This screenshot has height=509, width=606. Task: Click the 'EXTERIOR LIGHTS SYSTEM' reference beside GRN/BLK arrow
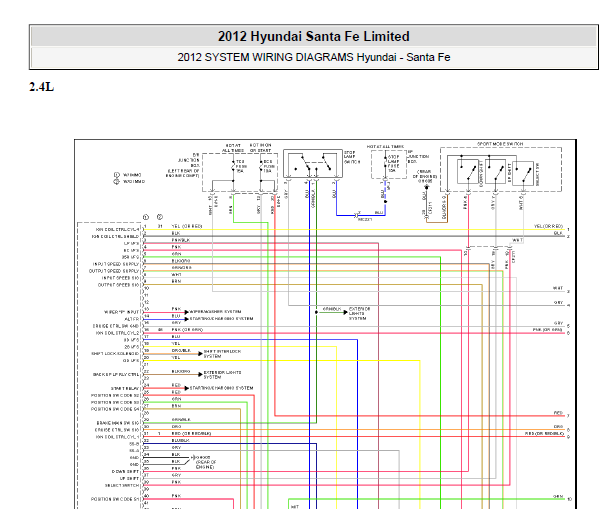point(359,313)
